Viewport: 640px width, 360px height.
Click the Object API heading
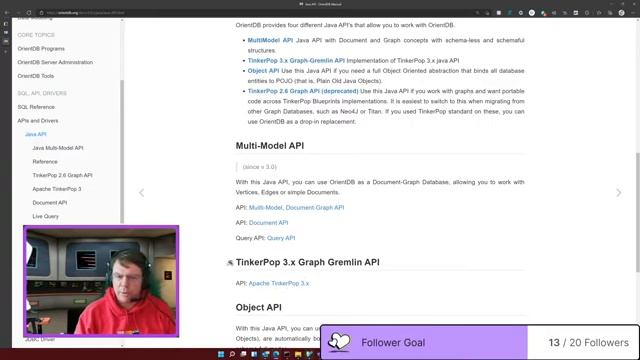(258, 307)
